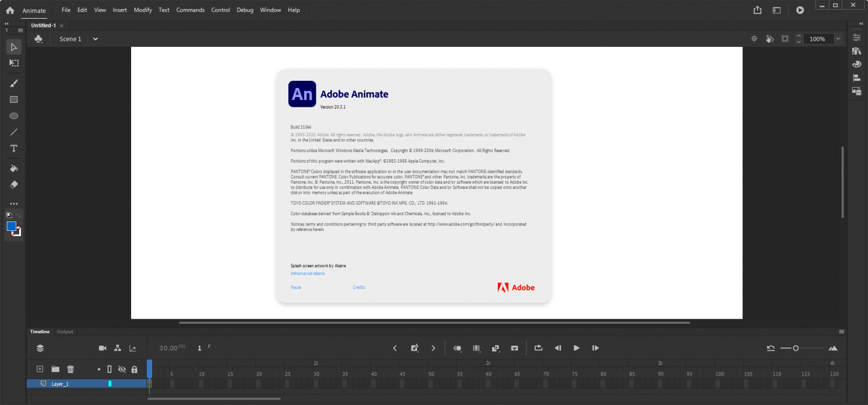Open the Tools panel hamburger menu
Viewport: 868px width, 405px height.
click(20, 31)
